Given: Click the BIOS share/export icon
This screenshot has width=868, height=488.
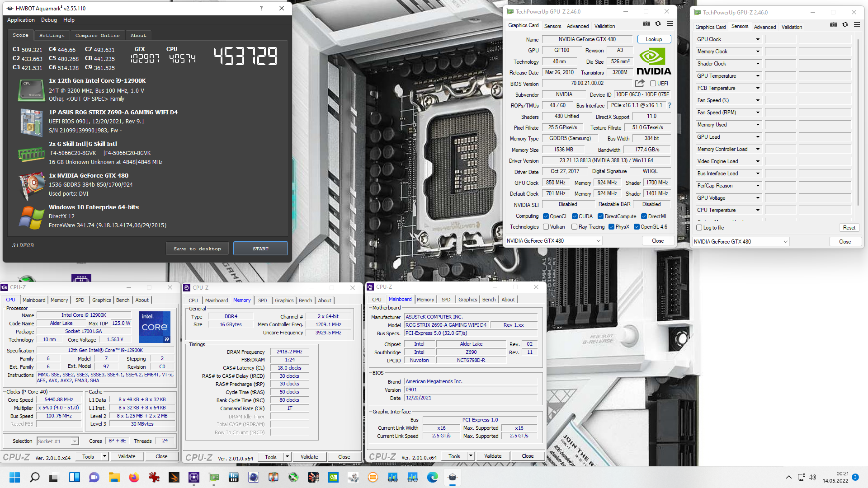Looking at the screenshot, I should click(x=640, y=83).
